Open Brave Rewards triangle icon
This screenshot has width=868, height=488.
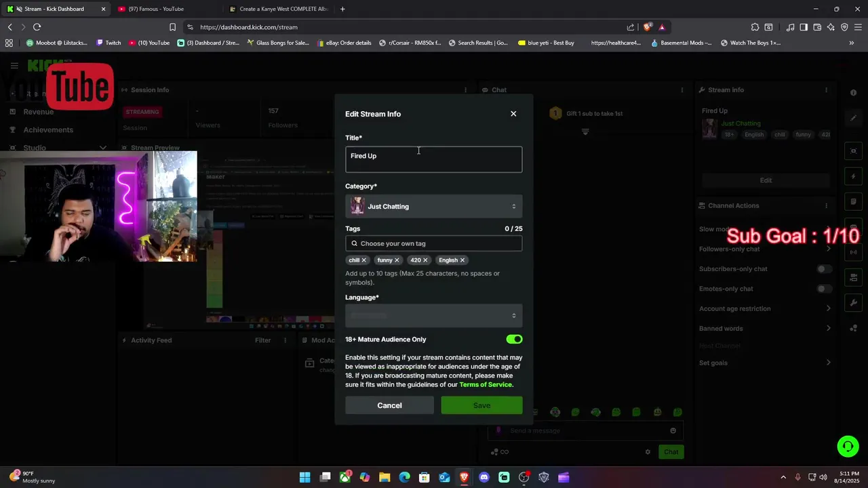[662, 27]
